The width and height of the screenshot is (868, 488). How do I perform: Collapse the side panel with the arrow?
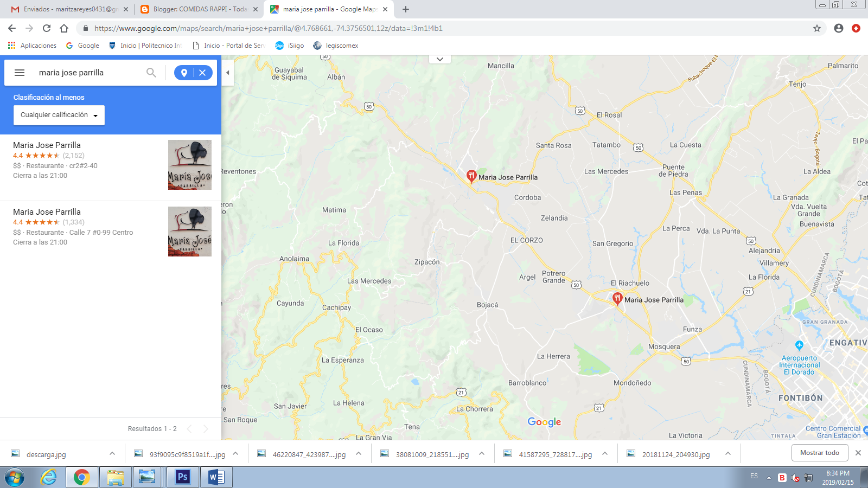point(228,73)
